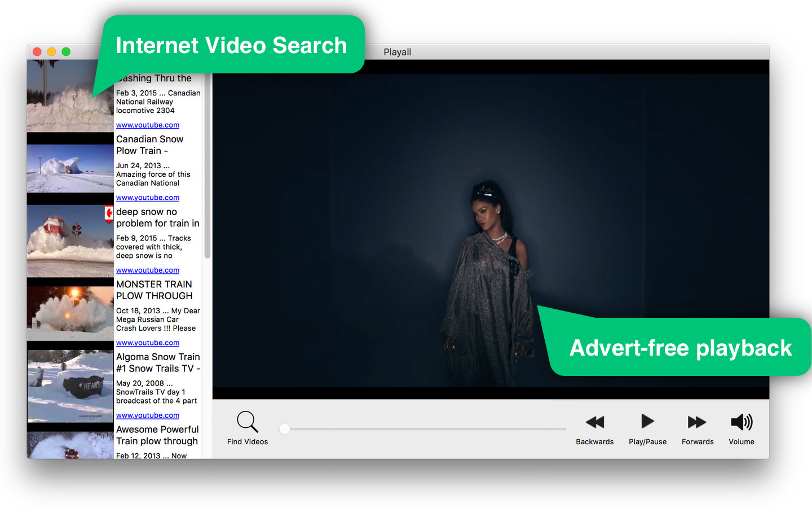
Task: Toggle playback with the Play/Pause icon
Action: [647, 421]
